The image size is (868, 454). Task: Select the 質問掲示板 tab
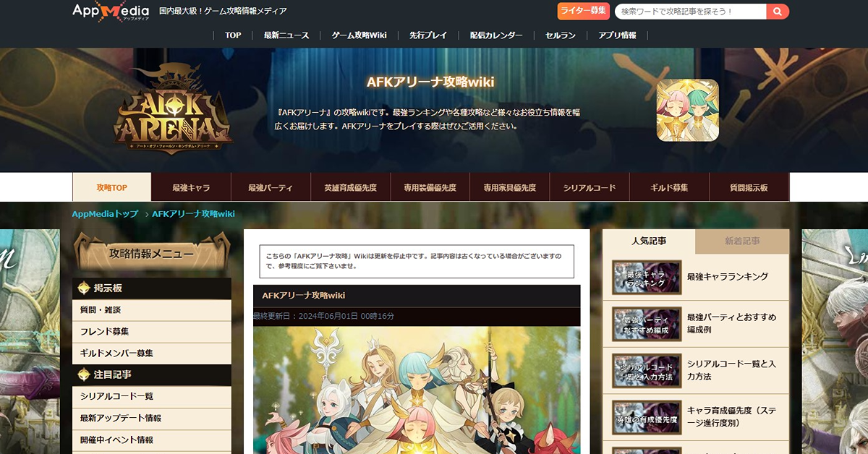[749, 187]
